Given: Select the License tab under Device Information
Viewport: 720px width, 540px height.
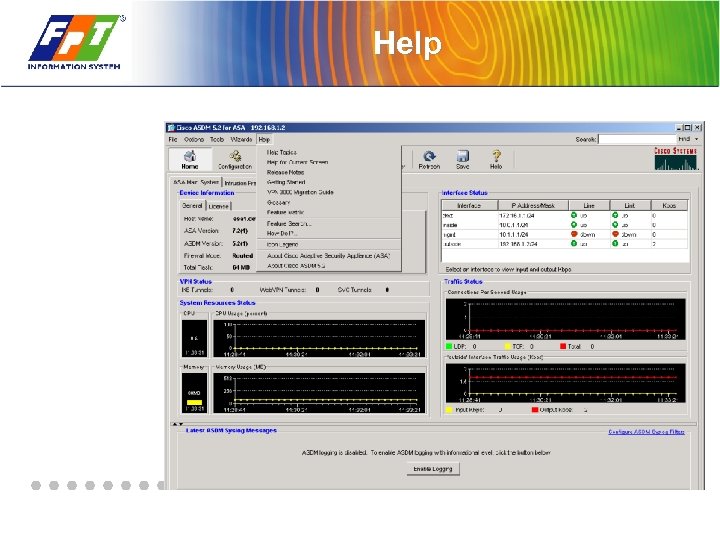Looking at the screenshot, I should (x=219, y=206).
